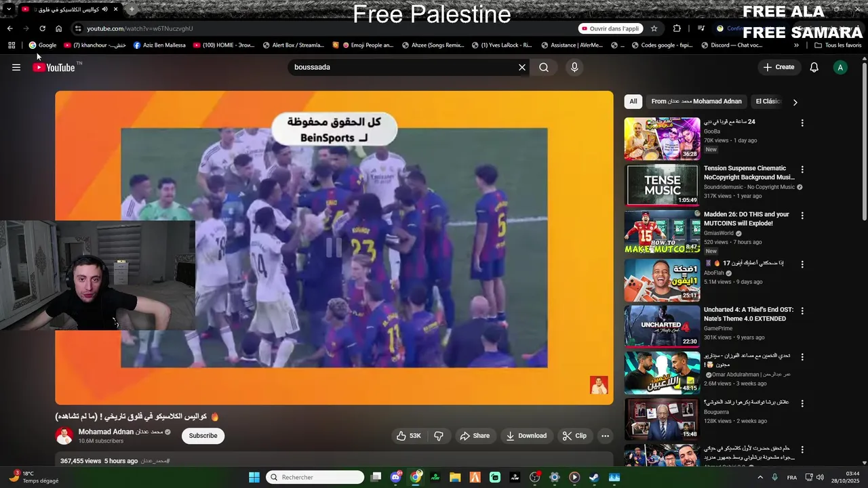Open options for Omar Abdulrahman video

coord(802,357)
